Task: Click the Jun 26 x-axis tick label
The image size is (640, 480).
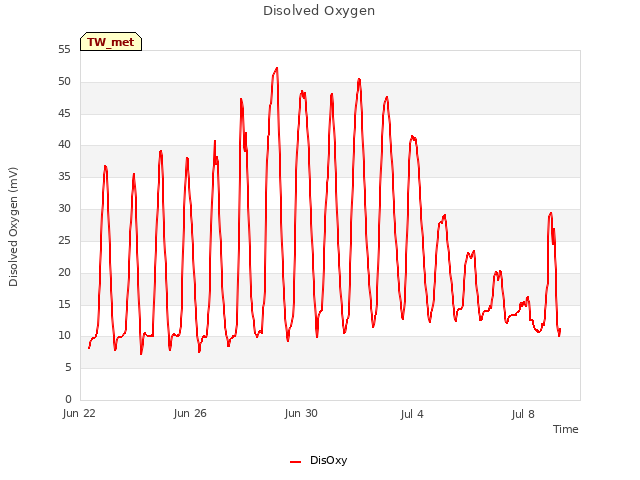Action: click(x=190, y=413)
